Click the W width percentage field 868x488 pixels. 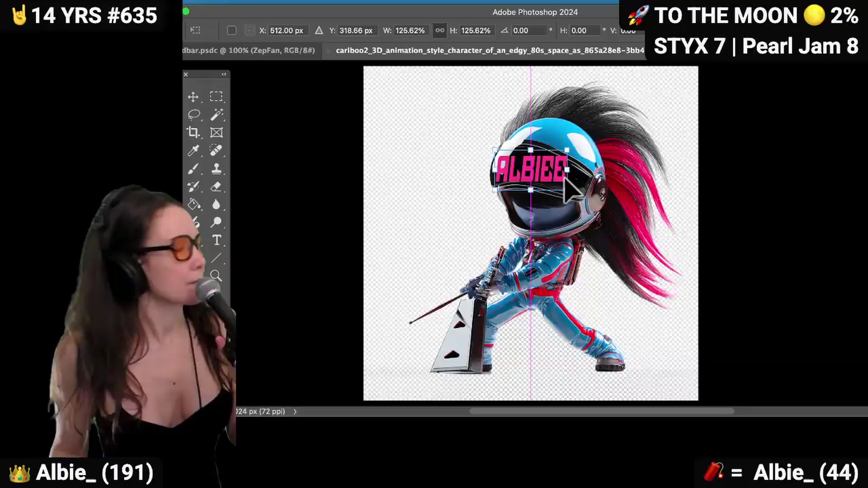pyautogui.click(x=412, y=30)
